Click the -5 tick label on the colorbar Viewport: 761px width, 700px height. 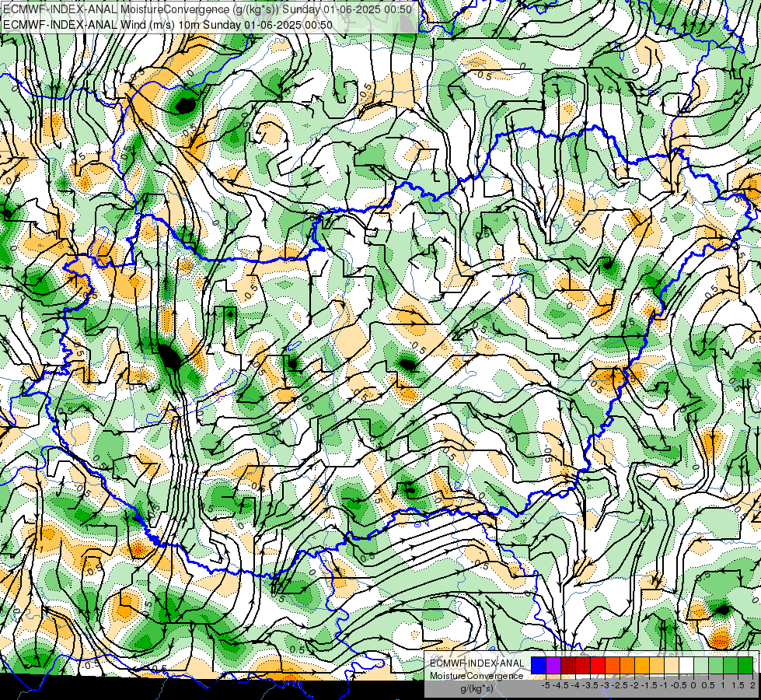[x=546, y=685]
